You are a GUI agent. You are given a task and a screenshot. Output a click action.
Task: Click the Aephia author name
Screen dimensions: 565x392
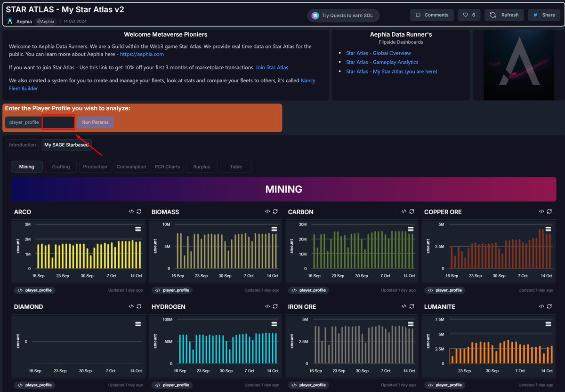click(24, 22)
